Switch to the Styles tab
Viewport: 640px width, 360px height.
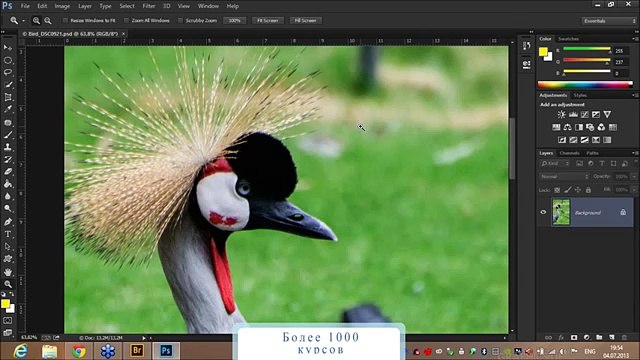[580, 95]
